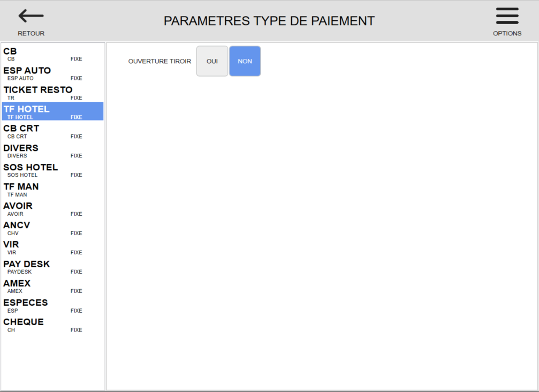Choose AVOIR in the payment list

pyautogui.click(x=52, y=208)
